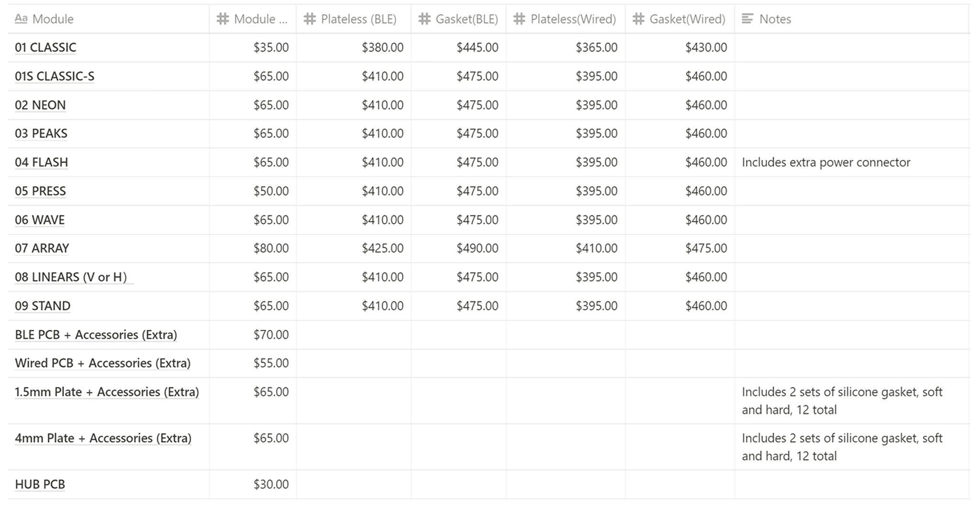
Task: Open the HUB PCB entry
Action: pyautogui.click(x=40, y=484)
